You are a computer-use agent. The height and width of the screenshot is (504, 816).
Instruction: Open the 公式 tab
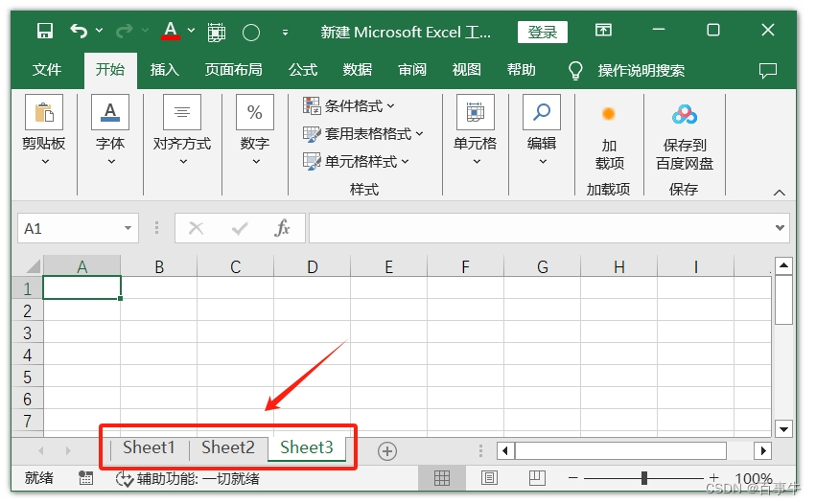click(303, 70)
